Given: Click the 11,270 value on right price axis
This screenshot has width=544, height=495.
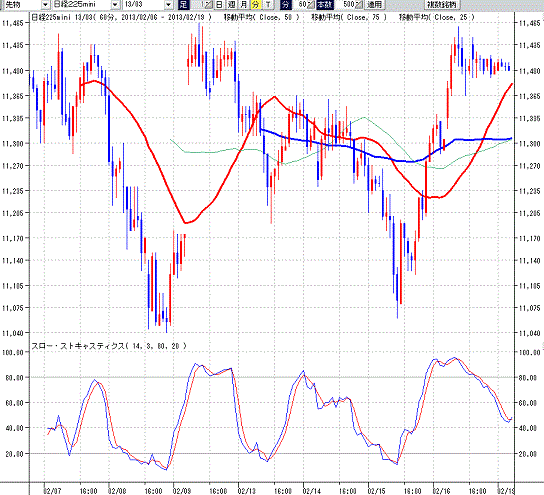Looking at the screenshot, I should point(529,166).
